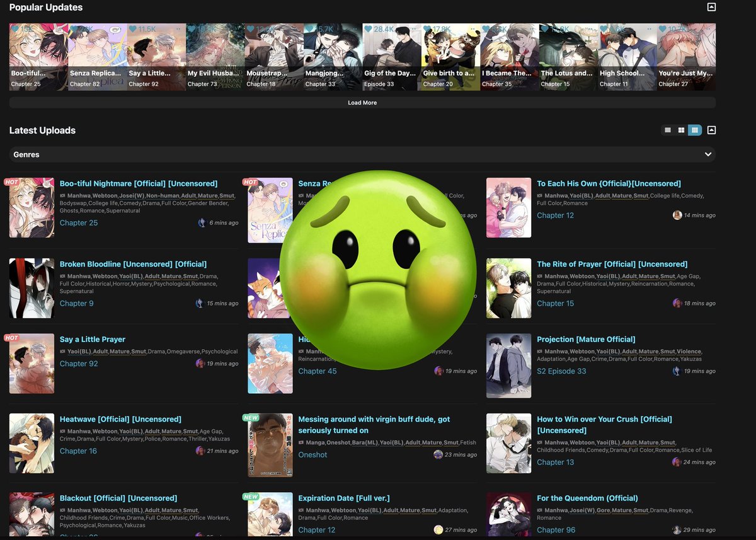Open How to Win over Your Crush title
Image resolution: width=756 pixels, height=540 pixels.
click(604, 425)
